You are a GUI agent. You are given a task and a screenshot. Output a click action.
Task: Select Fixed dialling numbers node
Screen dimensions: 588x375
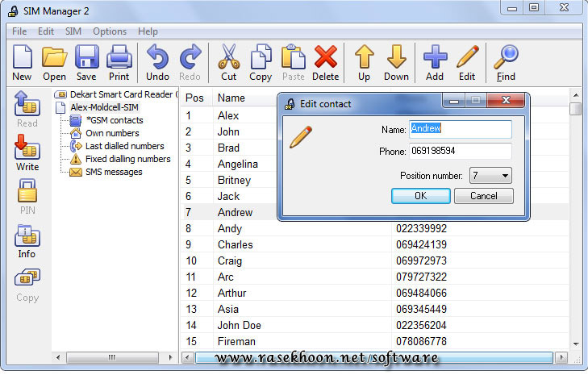tap(128, 159)
